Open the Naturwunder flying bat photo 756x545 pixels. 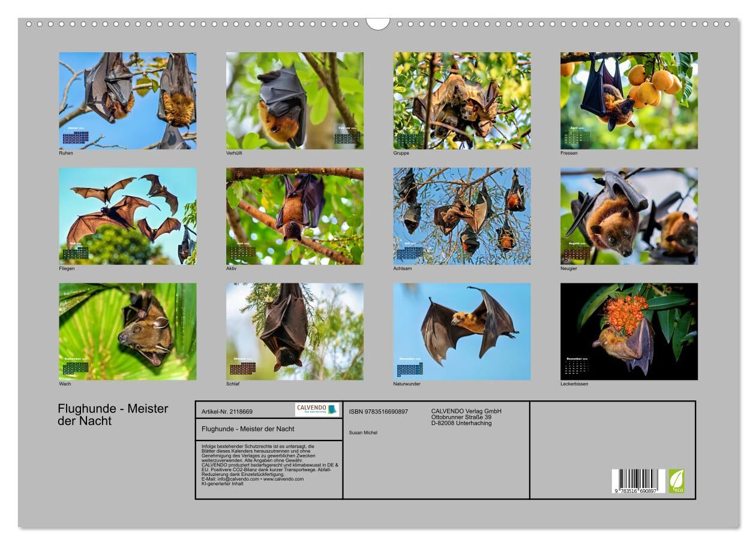pyautogui.click(x=462, y=331)
